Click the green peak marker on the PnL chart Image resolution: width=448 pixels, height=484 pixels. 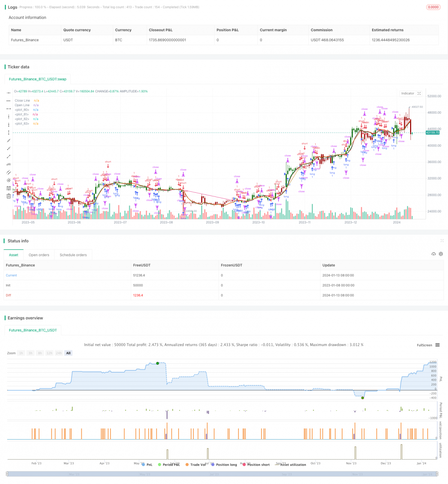[x=157, y=363]
